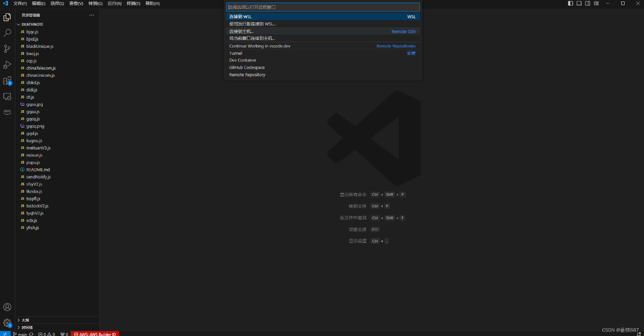
Task: Click the notifications bell in status bar
Action: click(x=639, y=334)
